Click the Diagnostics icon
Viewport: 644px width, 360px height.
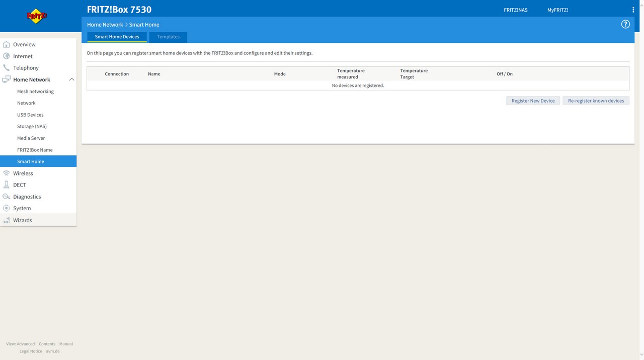(7, 197)
